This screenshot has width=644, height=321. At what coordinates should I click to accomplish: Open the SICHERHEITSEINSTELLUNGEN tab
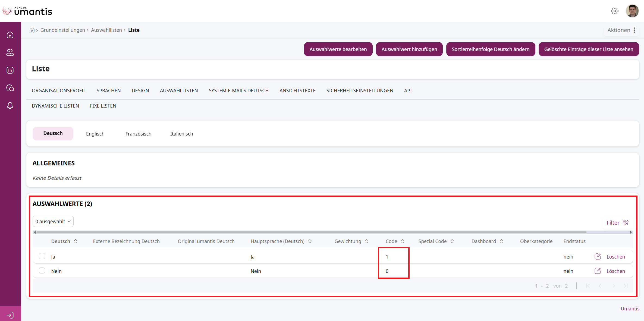[360, 91]
